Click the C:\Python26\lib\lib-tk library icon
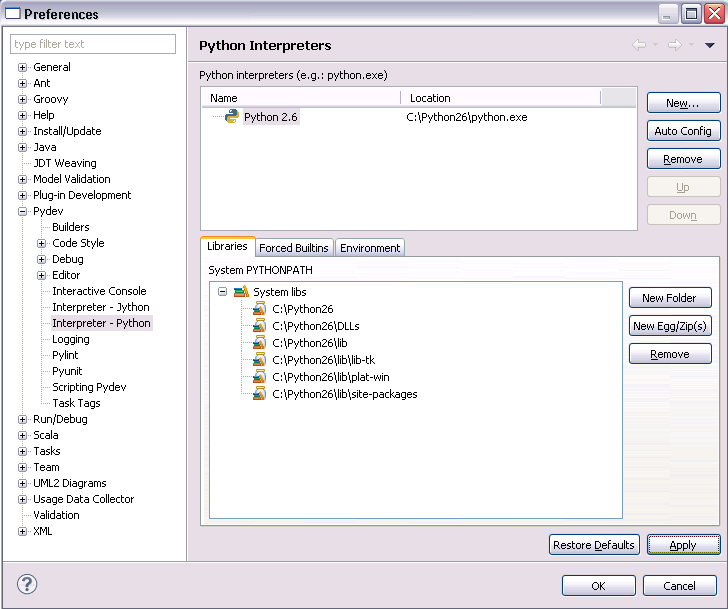Image resolution: width=728 pixels, height=609 pixels. click(x=260, y=360)
